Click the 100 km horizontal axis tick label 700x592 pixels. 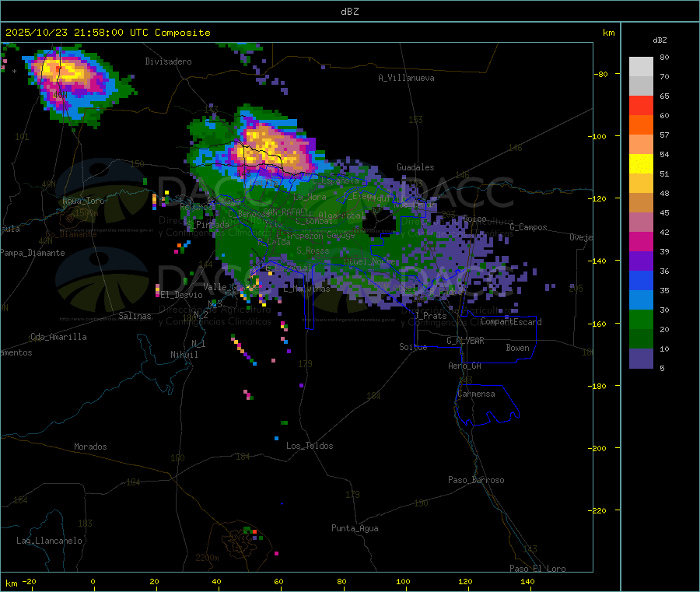[403, 582]
